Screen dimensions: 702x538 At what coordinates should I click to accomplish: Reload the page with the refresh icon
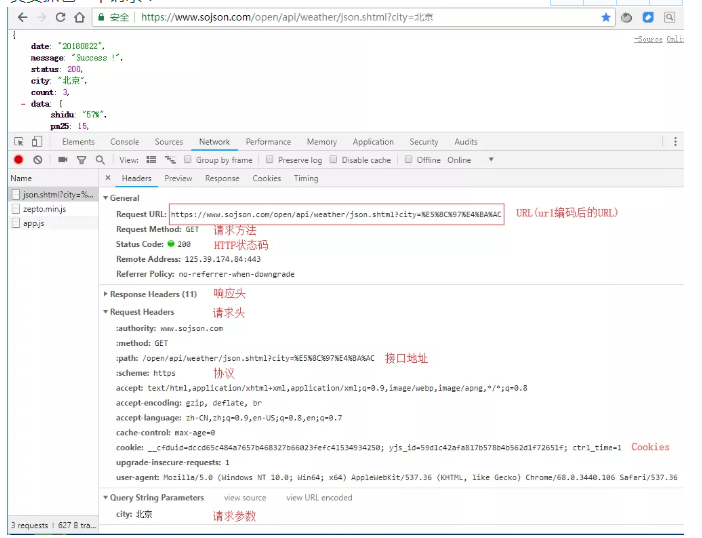[60, 17]
